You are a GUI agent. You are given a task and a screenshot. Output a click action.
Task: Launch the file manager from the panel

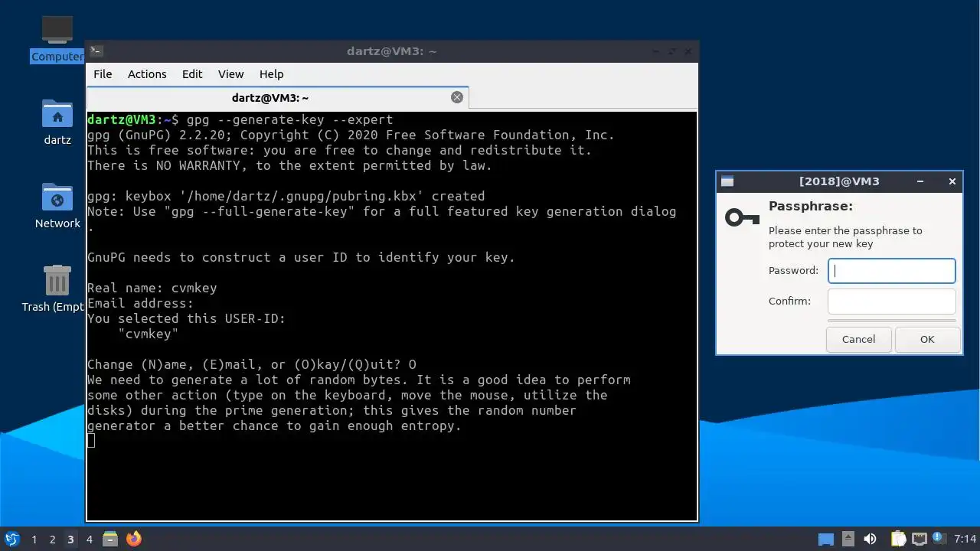(x=110, y=539)
